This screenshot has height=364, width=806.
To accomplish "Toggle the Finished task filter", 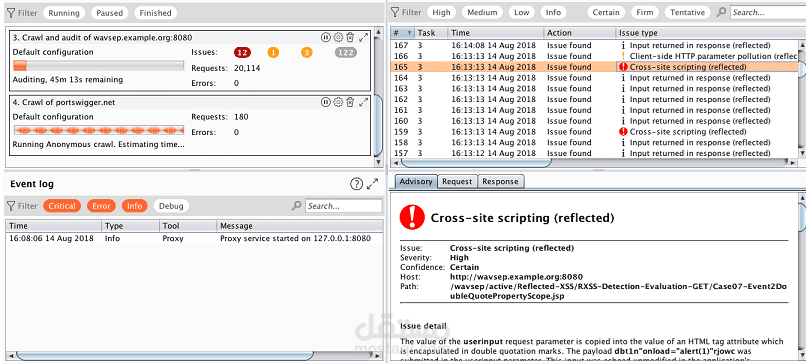I will 155,13.
